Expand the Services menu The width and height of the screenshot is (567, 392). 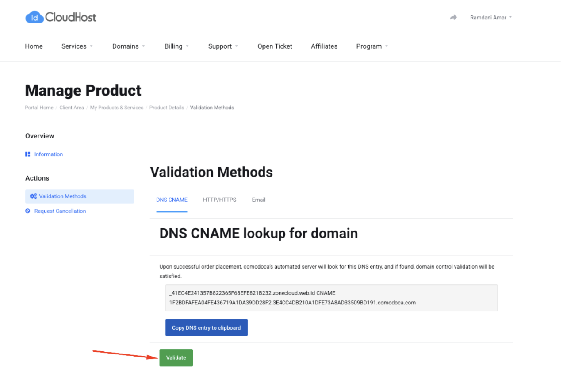pyautogui.click(x=77, y=46)
